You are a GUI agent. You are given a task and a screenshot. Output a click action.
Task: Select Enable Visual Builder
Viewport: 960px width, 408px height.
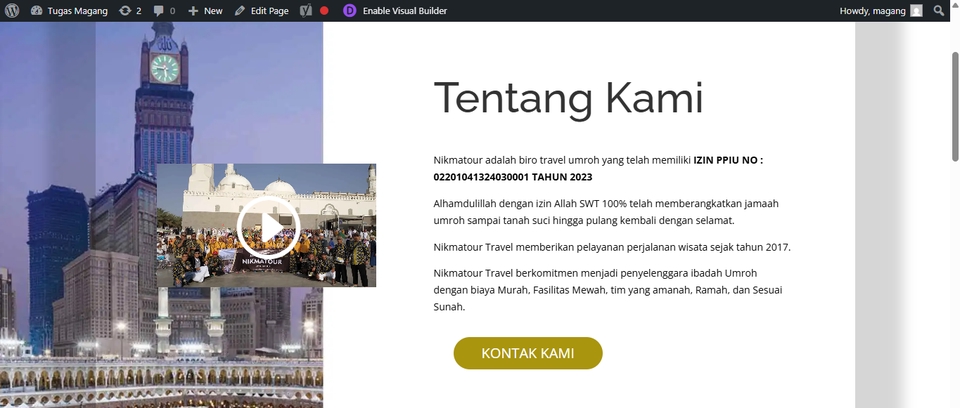tap(405, 10)
